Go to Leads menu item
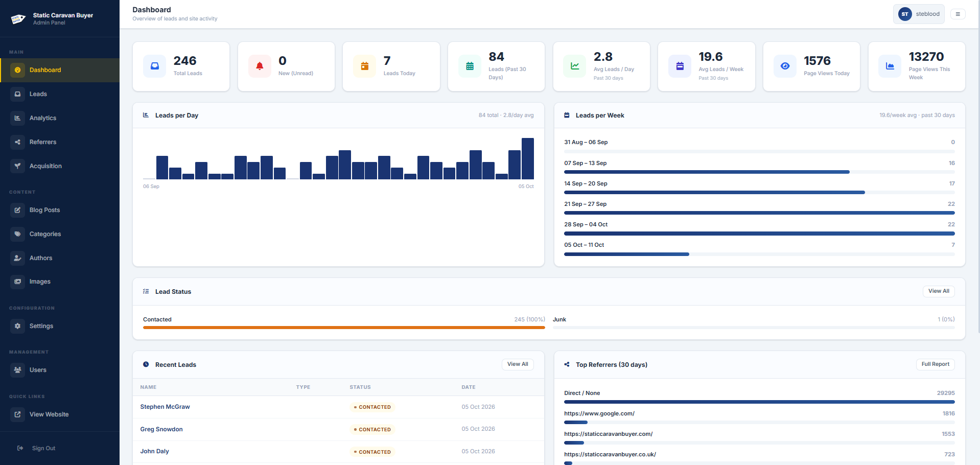Viewport: 980px width, 465px height. click(60, 94)
